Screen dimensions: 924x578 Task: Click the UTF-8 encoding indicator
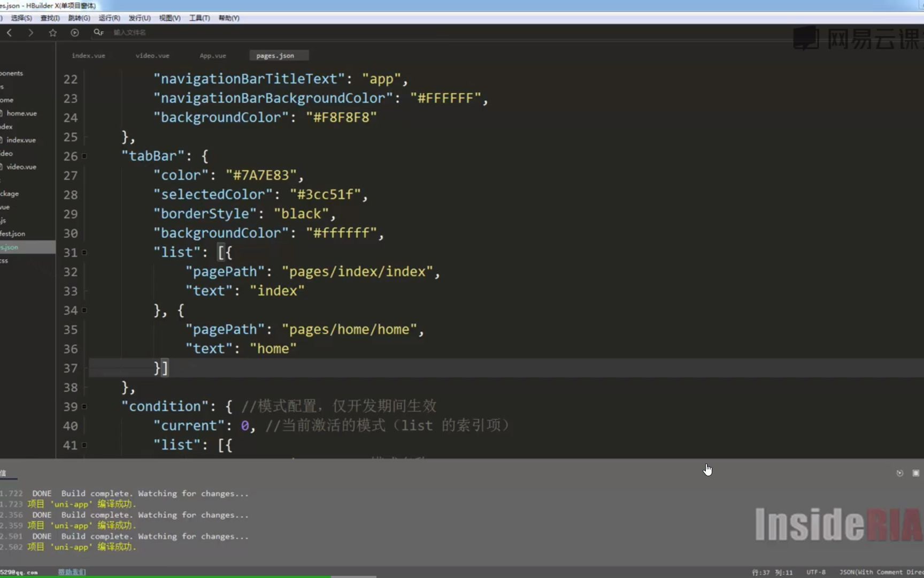click(x=816, y=572)
